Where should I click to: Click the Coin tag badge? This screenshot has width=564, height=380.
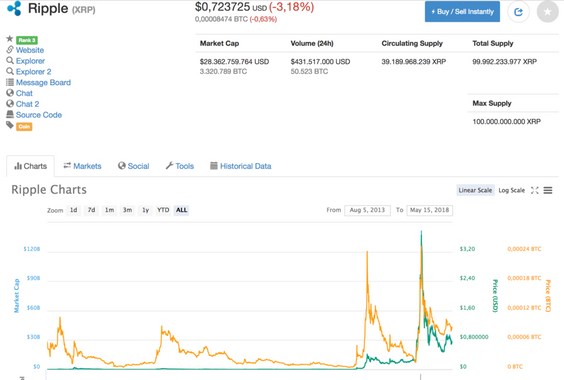coord(24,126)
